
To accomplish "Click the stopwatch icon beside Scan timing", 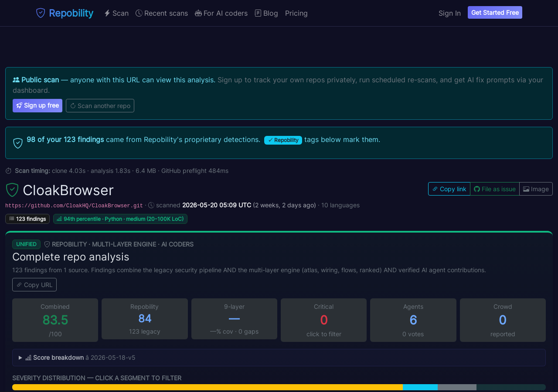I will click(9, 171).
